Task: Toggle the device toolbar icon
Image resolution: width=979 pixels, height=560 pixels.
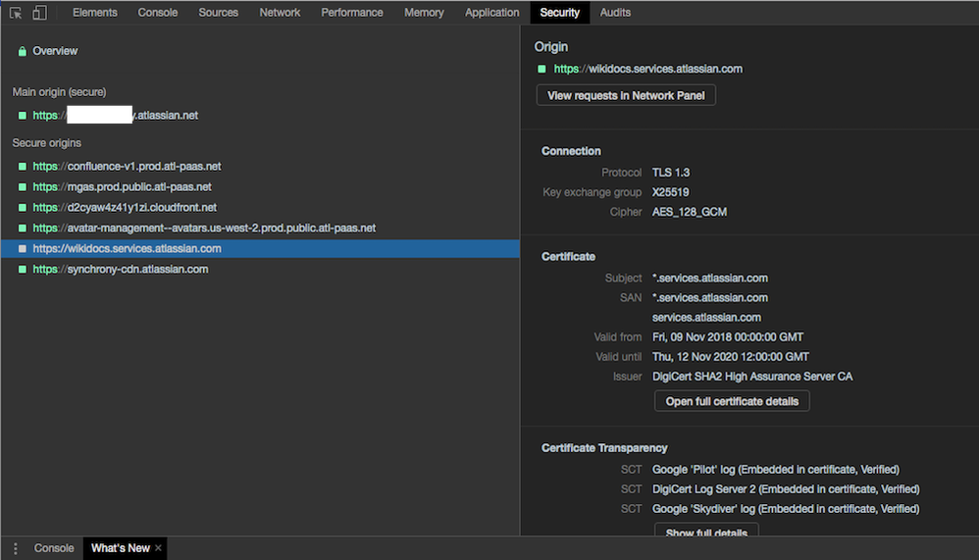Action: pyautogui.click(x=39, y=13)
